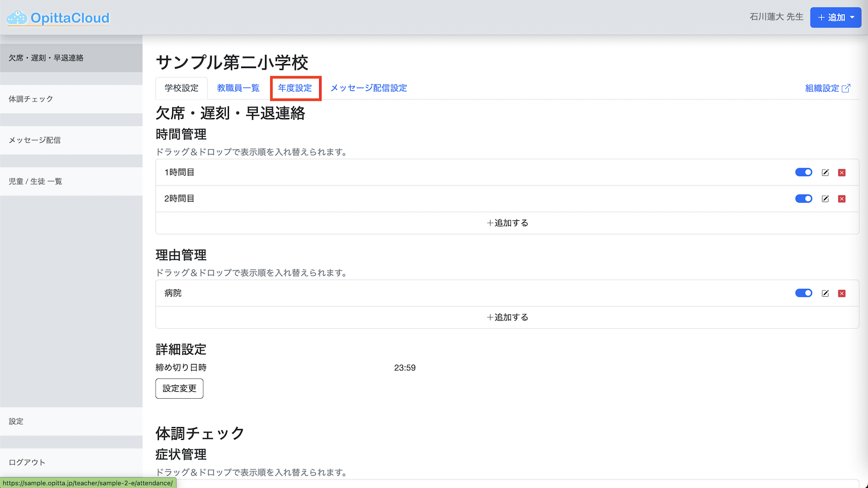Viewport: 868px width, 488px height.
Task: Add a new reason under 理由管理
Action: pyautogui.click(x=507, y=317)
